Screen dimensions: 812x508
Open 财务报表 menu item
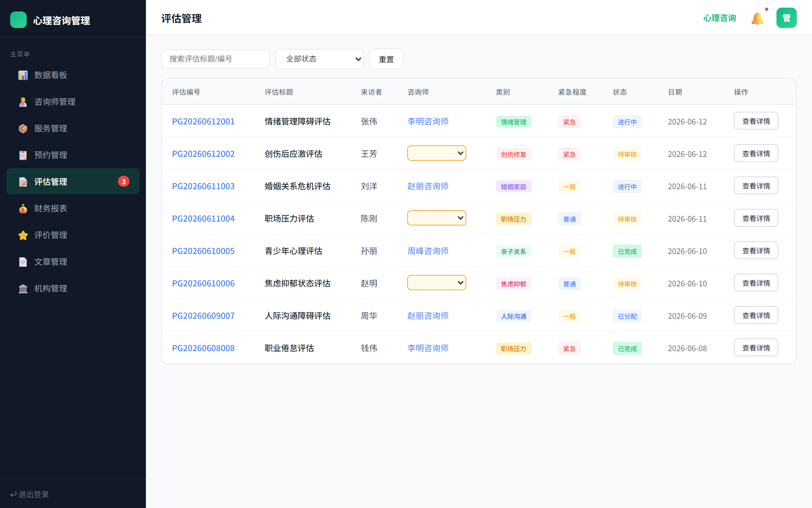pyautogui.click(x=73, y=208)
